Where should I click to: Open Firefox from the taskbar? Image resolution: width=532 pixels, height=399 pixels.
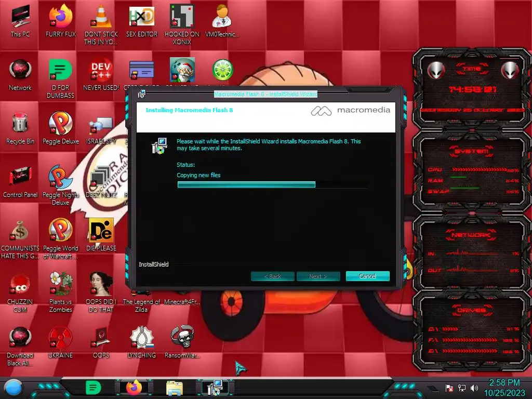tap(134, 388)
